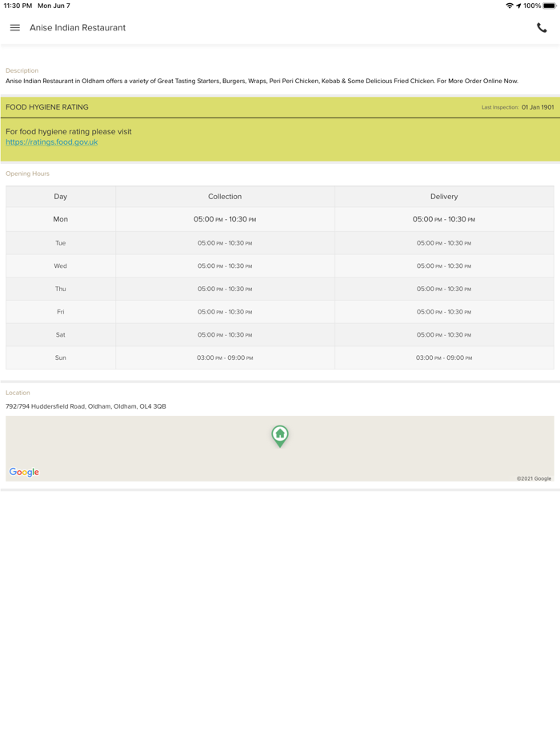The width and height of the screenshot is (560, 747).
Task: Click Thursday's delivery hours
Action: coord(444,289)
